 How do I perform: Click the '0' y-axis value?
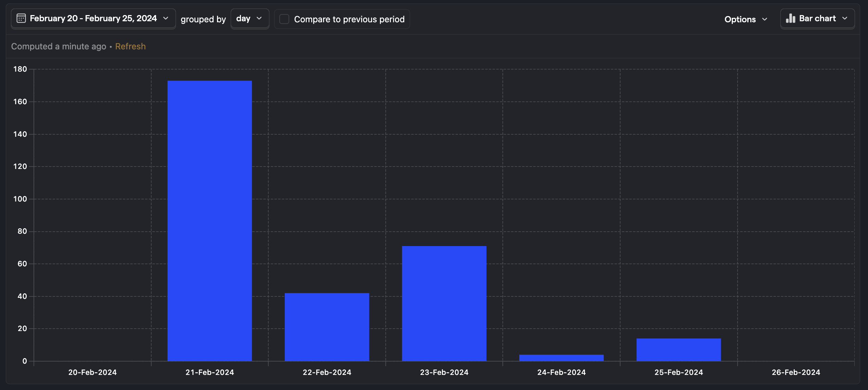coord(25,361)
